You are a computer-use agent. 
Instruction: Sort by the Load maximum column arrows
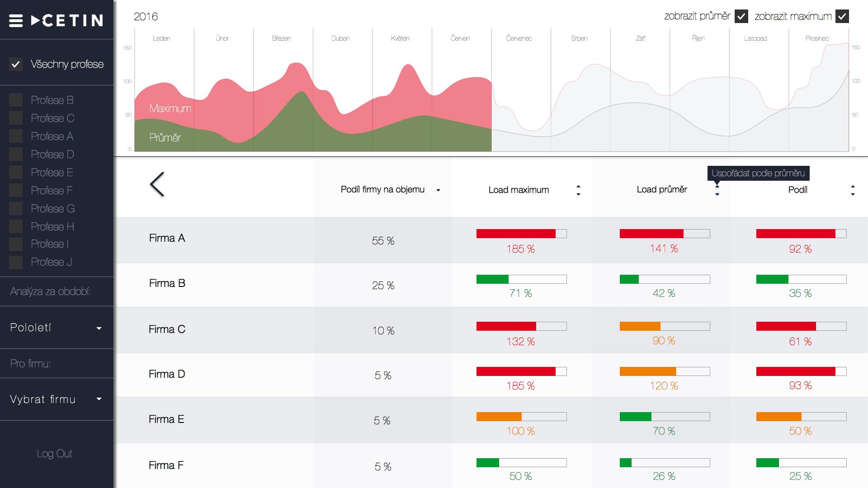[x=578, y=190]
